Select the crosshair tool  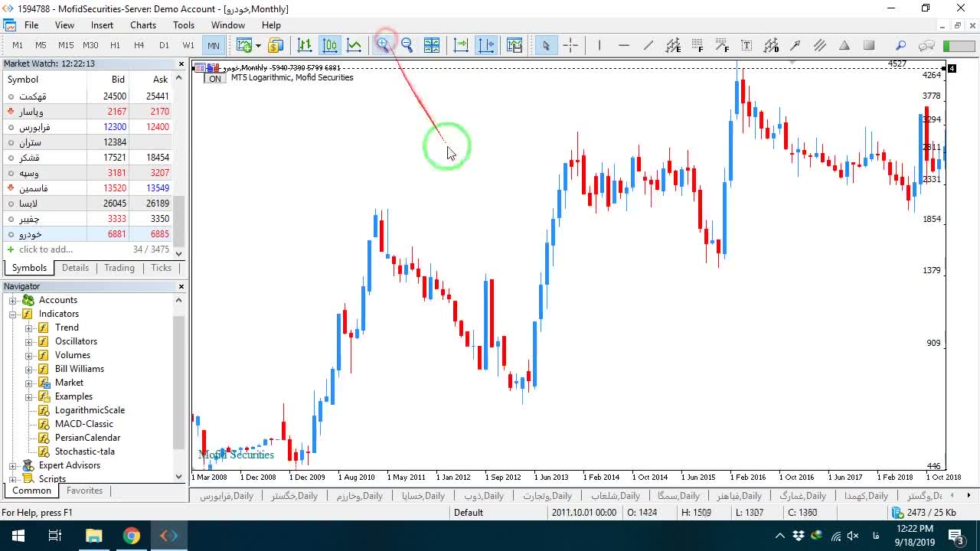(570, 45)
